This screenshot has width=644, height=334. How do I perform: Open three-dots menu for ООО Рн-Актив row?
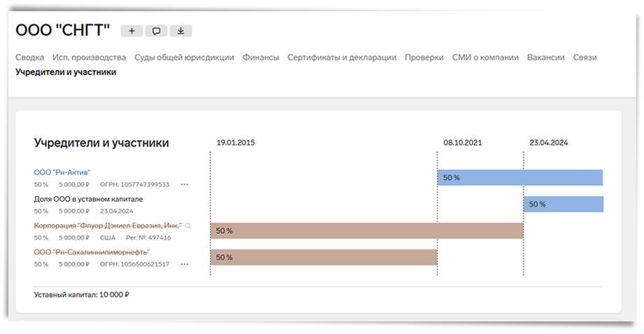point(184,184)
